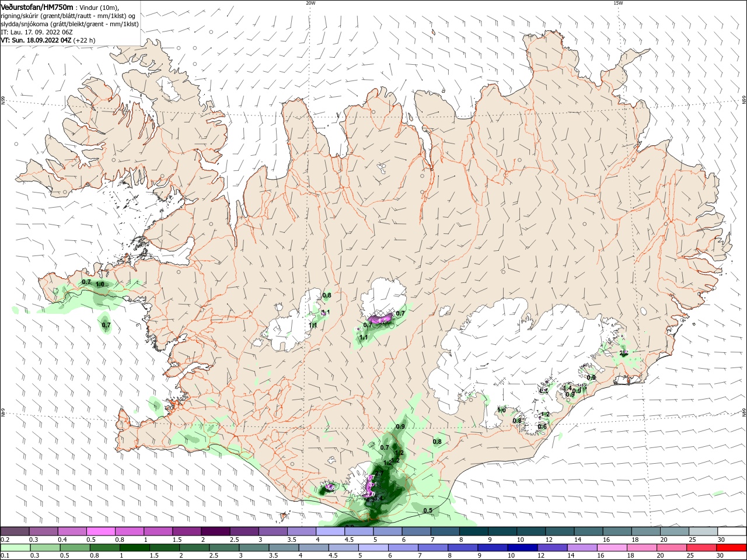Pick the darkest green lower swatch at 1
The width and height of the screenshot is (747, 560).
click(134, 548)
